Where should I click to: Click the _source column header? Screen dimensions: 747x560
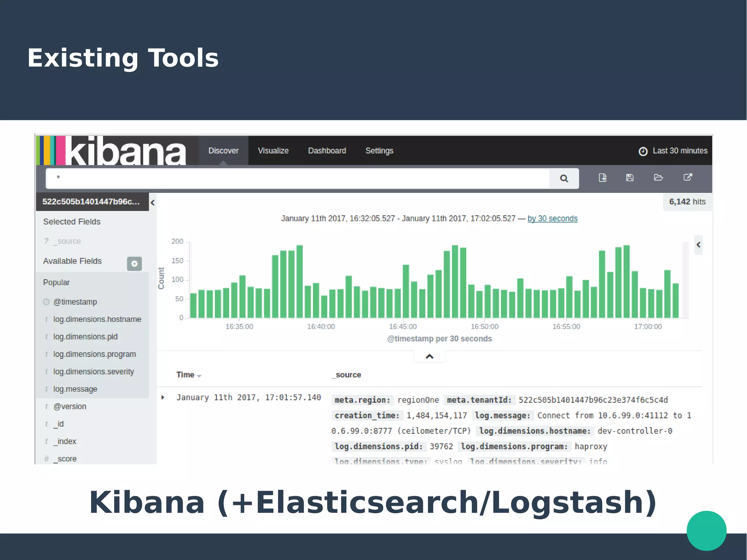coord(347,375)
